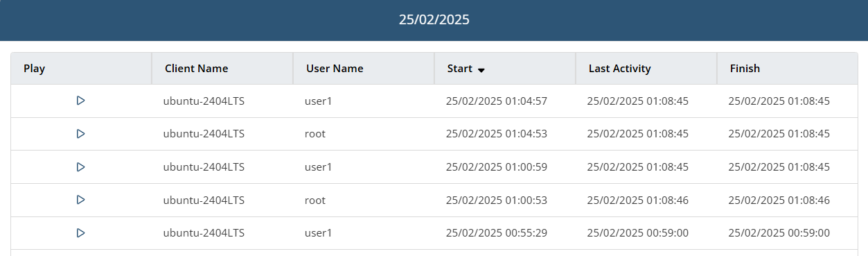The width and height of the screenshot is (868, 256).
Task: Select user1 in the 00:55:29 session row
Action: [x=319, y=233]
